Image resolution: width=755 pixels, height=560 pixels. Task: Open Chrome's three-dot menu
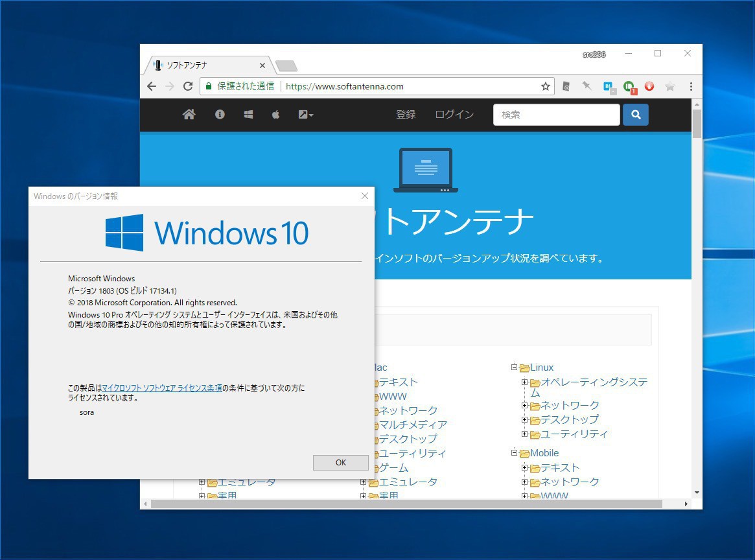tap(691, 86)
